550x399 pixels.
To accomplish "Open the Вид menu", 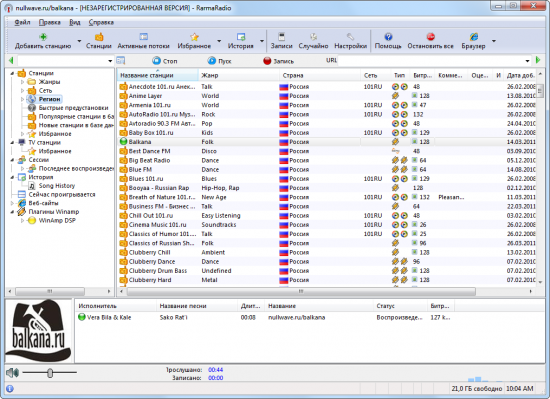I will pos(75,22).
